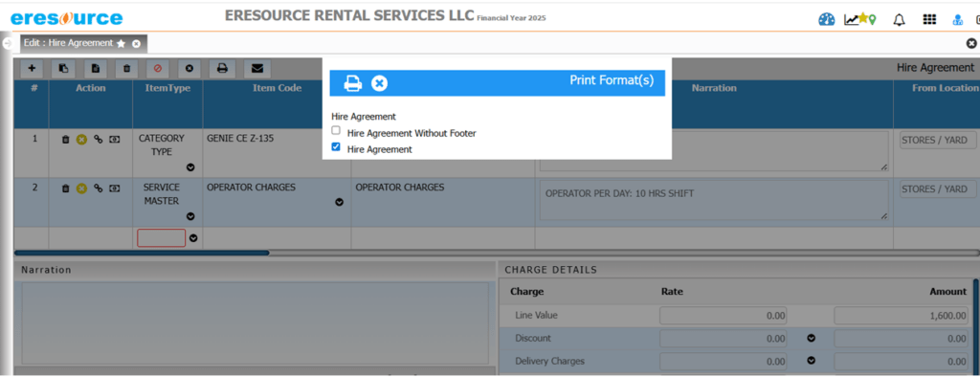Screen dimensions: 980x377
Task: Click the yellow X icon in row 2
Action: (x=81, y=188)
